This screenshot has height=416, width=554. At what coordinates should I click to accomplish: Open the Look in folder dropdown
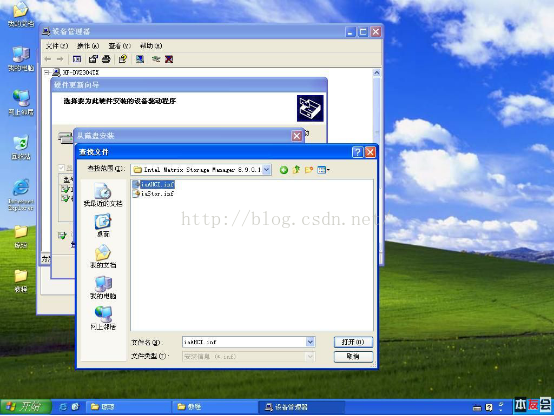coord(267,170)
